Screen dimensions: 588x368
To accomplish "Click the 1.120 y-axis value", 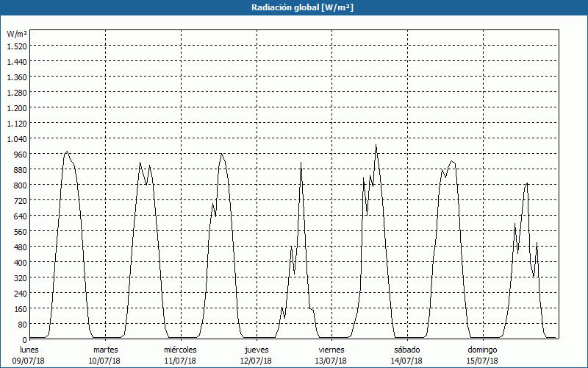I will 17,124.
